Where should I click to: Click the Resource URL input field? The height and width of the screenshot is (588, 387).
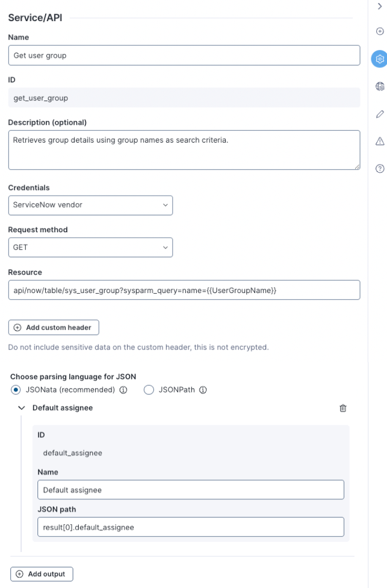184,290
